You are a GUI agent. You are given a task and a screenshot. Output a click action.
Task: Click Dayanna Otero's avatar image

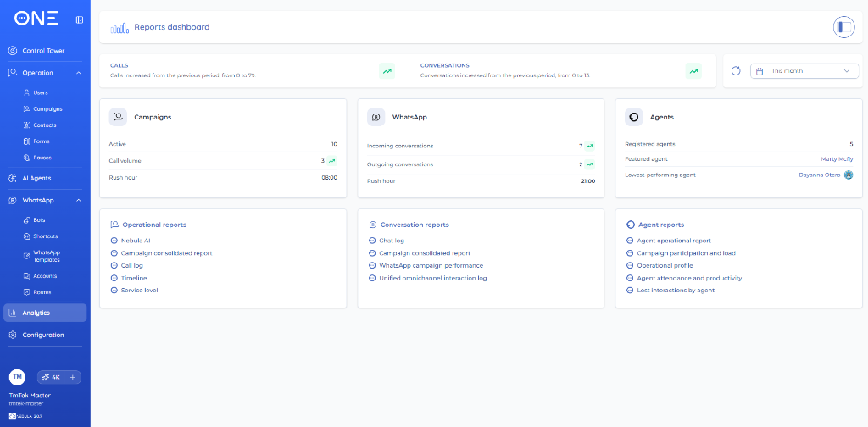click(x=849, y=175)
